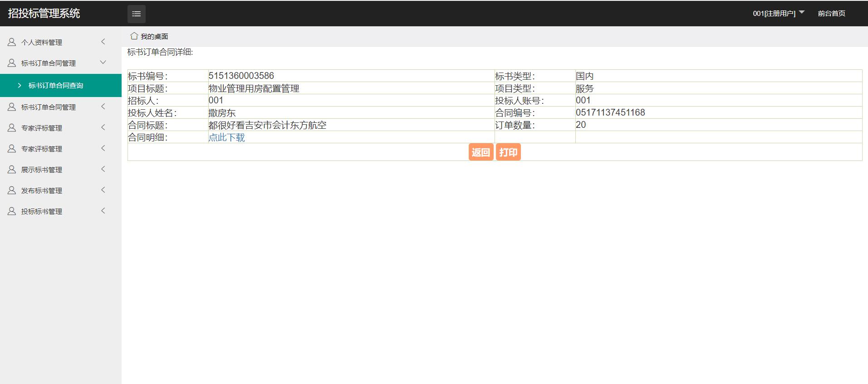Click the 投标人姓名 label
The height and width of the screenshot is (384, 868).
tap(152, 113)
